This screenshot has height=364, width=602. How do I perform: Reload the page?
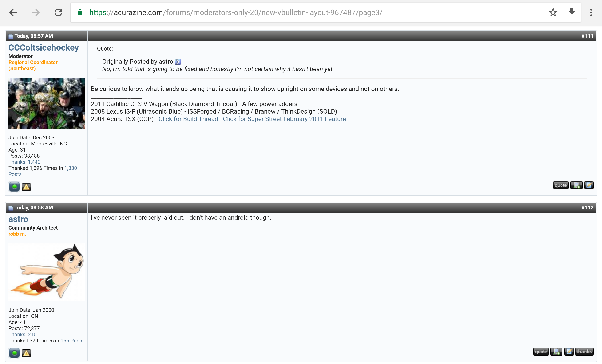(x=58, y=12)
